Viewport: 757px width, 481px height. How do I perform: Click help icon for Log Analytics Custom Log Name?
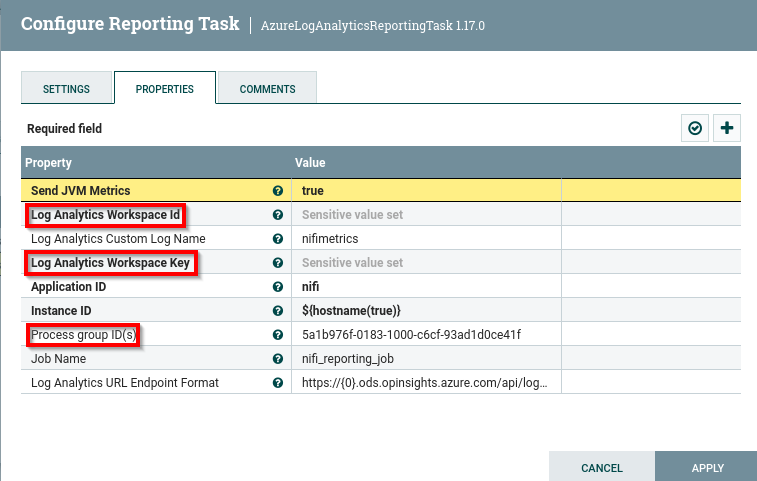pos(278,239)
